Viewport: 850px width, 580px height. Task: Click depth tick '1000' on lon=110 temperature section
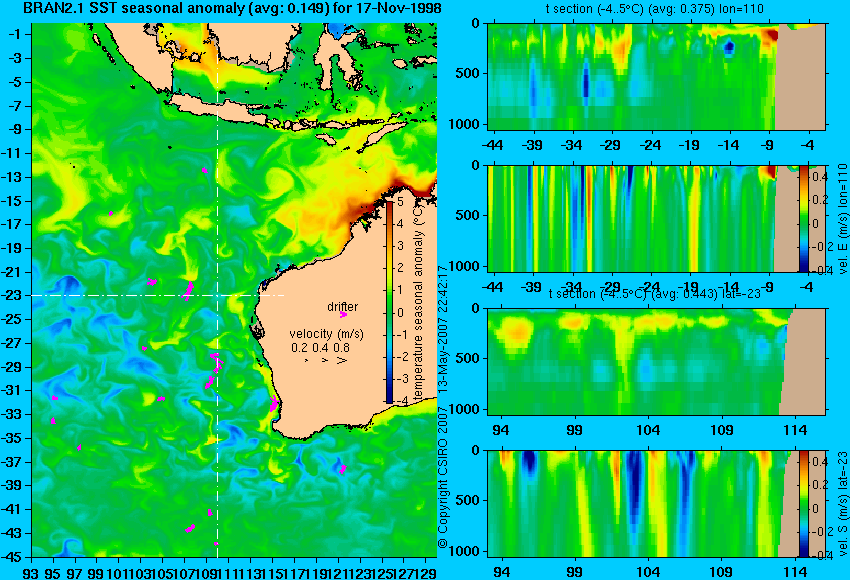point(464,124)
